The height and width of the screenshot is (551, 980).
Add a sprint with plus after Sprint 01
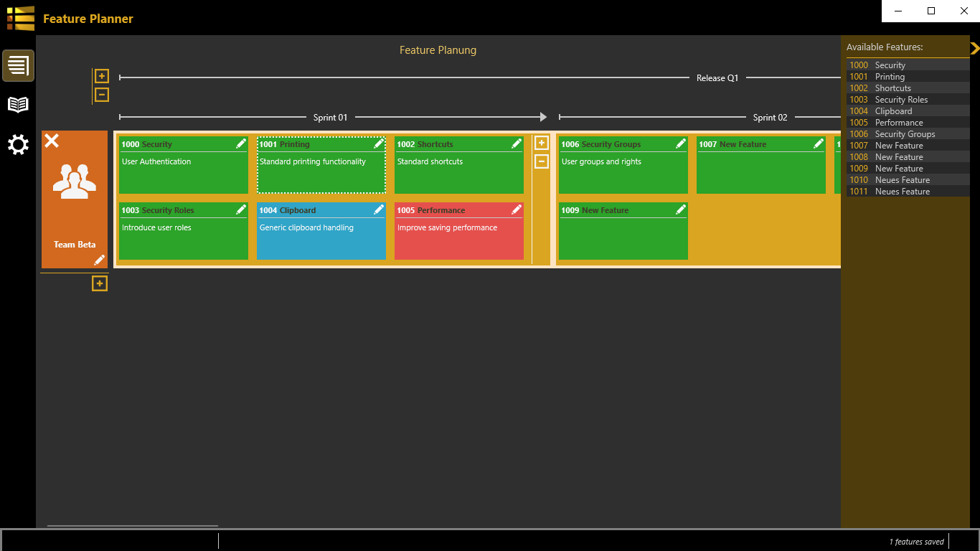pyautogui.click(x=542, y=143)
